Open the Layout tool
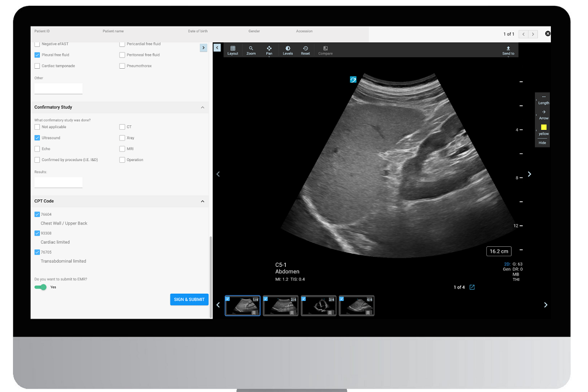 (x=233, y=50)
